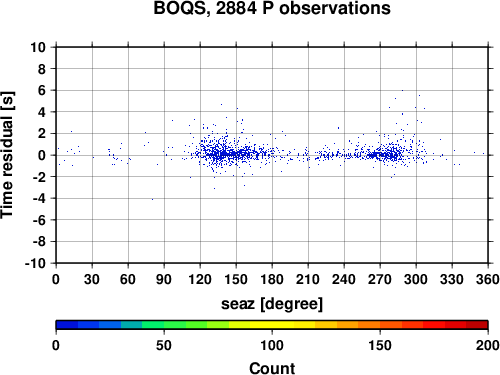Select the dark blue end of colorbar
This screenshot has height=375, width=500.
[x=67, y=325]
